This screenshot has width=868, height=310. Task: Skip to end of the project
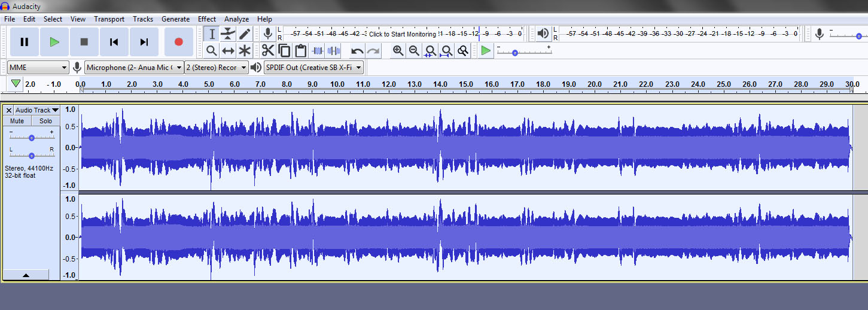click(144, 42)
